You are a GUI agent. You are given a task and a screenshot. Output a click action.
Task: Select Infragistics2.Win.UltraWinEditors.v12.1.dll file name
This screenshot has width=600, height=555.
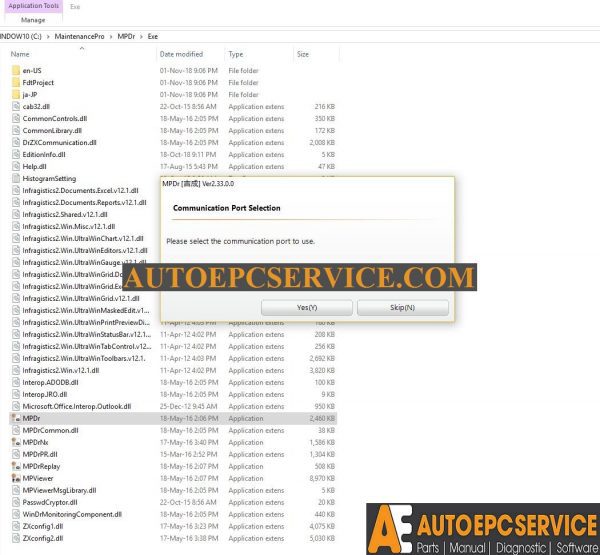(85, 250)
